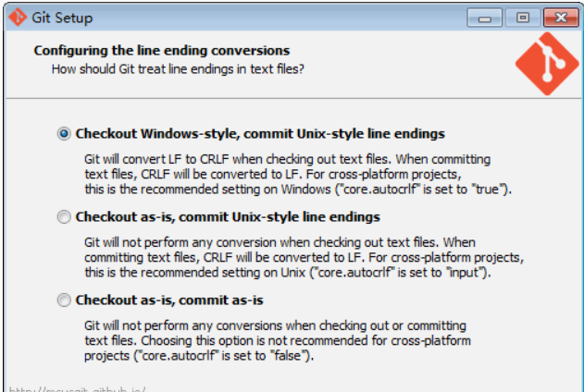Close the Git Setup dialog
Image resolution: width=584 pixels, height=392 pixels.
click(558, 17)
